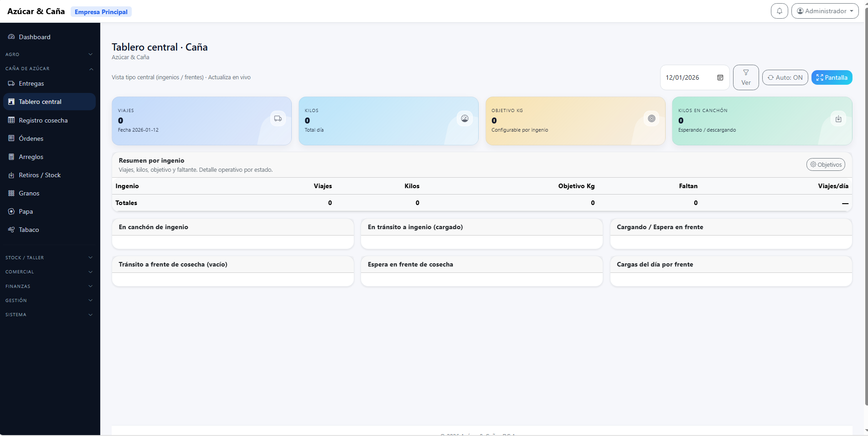Click the page vertical scrollbar

866,205
